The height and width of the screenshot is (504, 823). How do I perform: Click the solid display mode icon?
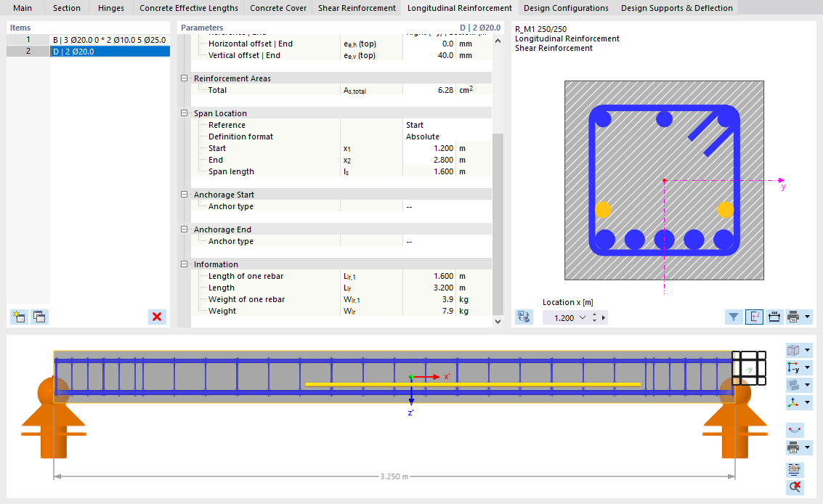(x=794, y=385)
